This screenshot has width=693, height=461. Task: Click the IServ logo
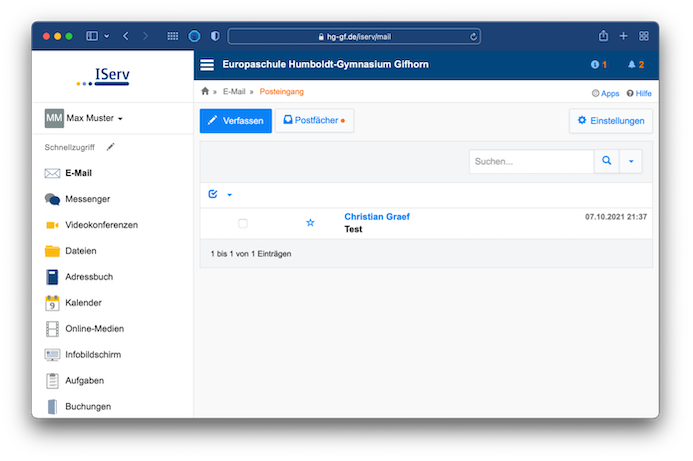[x=103, y=76]
